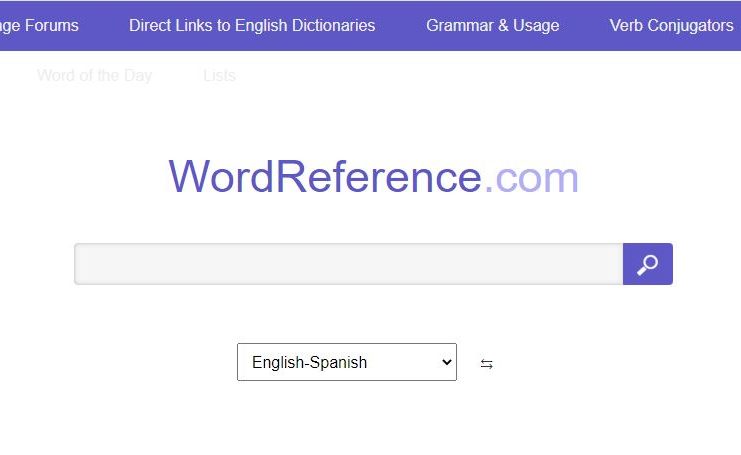
Task: Click the chevron arrow in the language selector
Action: (446, 362)
